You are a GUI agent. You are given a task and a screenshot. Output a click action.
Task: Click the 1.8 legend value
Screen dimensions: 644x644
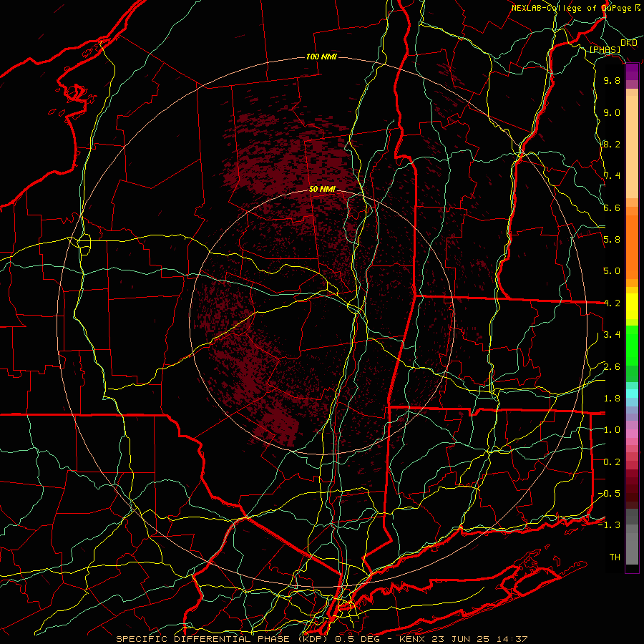coord(612,399)
